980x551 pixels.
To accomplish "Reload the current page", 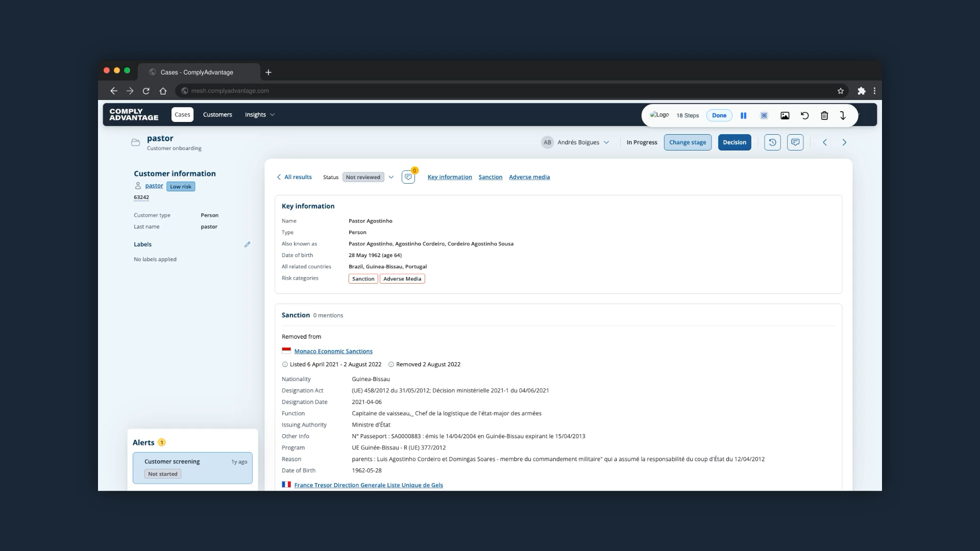I will (x=146, y=91).
